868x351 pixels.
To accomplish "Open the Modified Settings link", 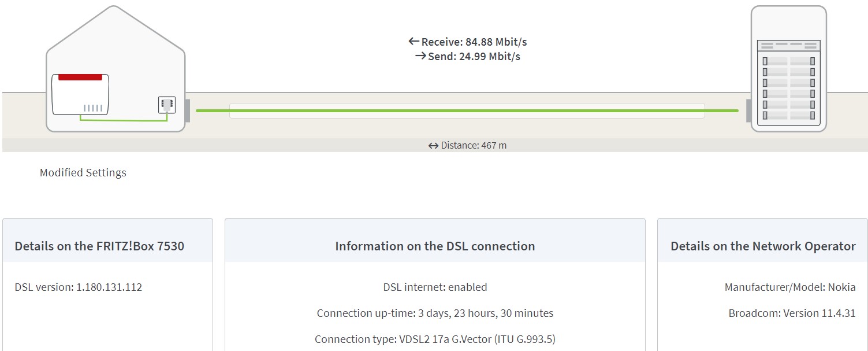I will click(83, 172).
